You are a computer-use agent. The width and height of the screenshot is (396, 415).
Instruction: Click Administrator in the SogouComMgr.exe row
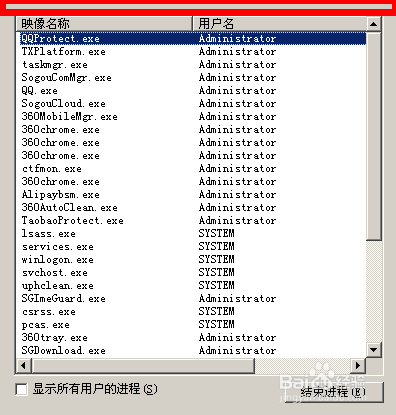pos(237,78)
